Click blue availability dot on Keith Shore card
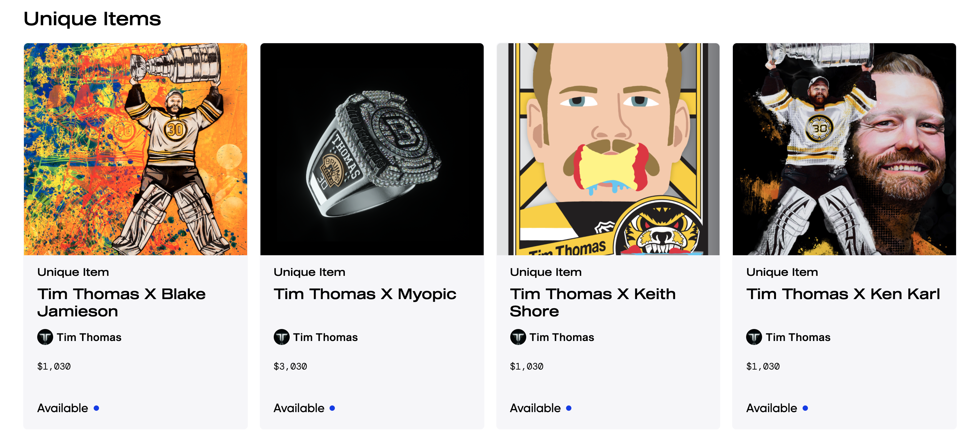This screenshot has height=446, width=980. [569, 408]
